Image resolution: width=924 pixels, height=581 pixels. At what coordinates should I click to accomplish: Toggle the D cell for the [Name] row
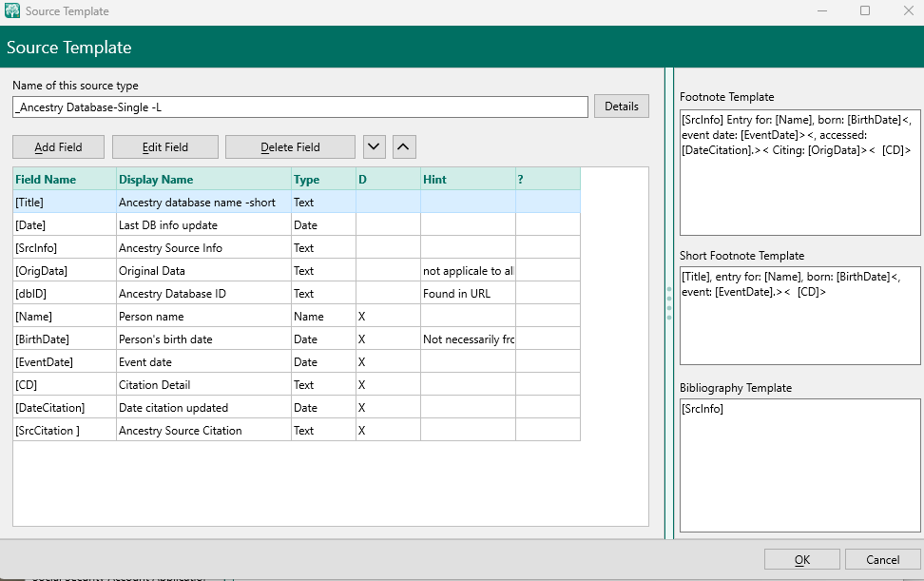pyautogui.click(x=387, y=316)
